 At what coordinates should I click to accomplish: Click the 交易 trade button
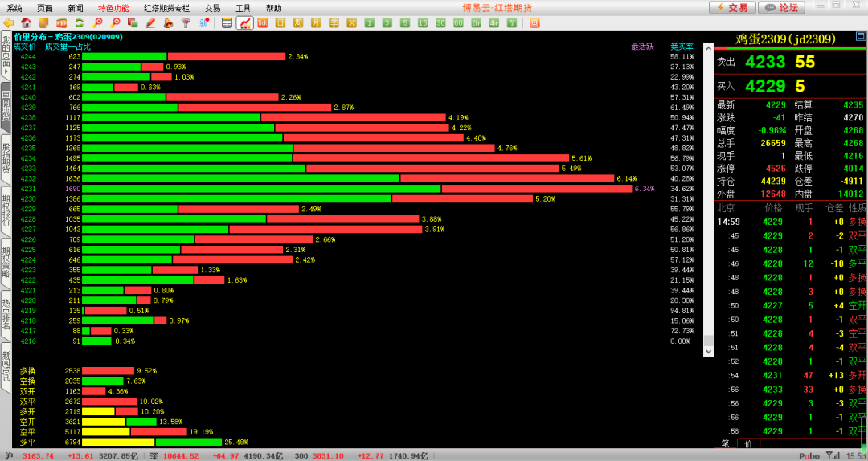click(x=732, y=7)
